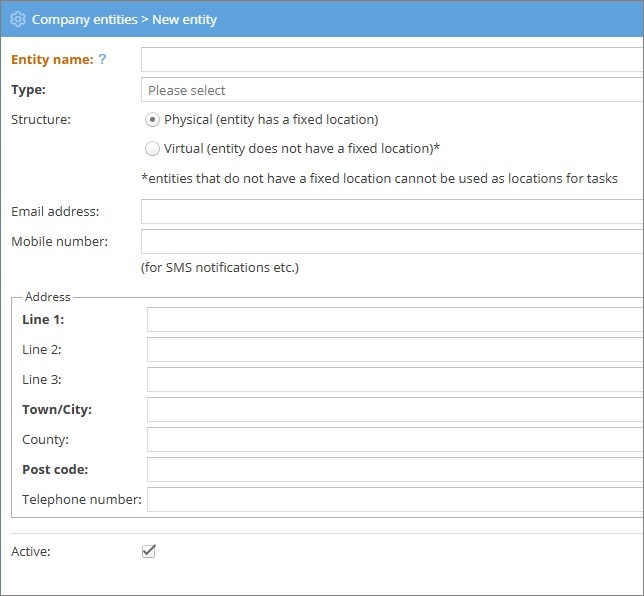Click the Company entities breadcrumb link
The width and height of the screenshot is (644, 596).
click(86, 19)
